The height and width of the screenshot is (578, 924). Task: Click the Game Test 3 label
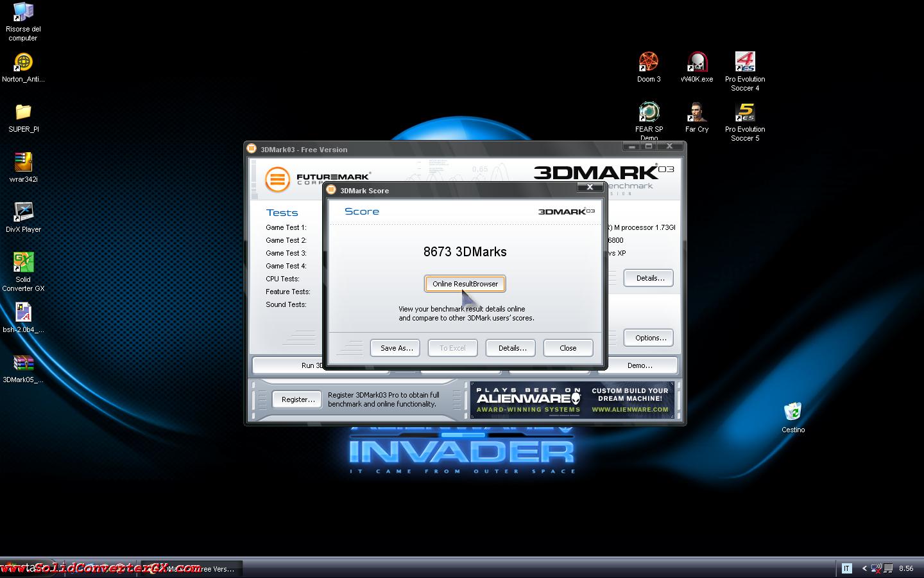point(286,253)
